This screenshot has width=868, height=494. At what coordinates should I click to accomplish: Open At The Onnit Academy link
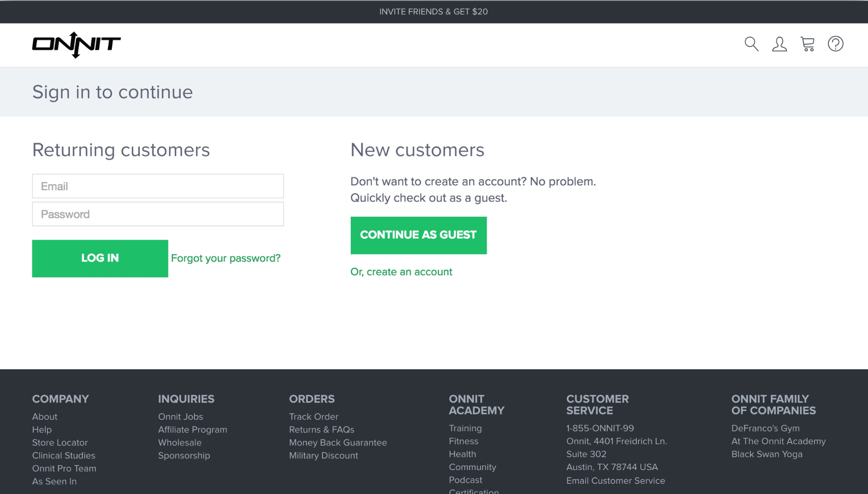coord(778,441)
